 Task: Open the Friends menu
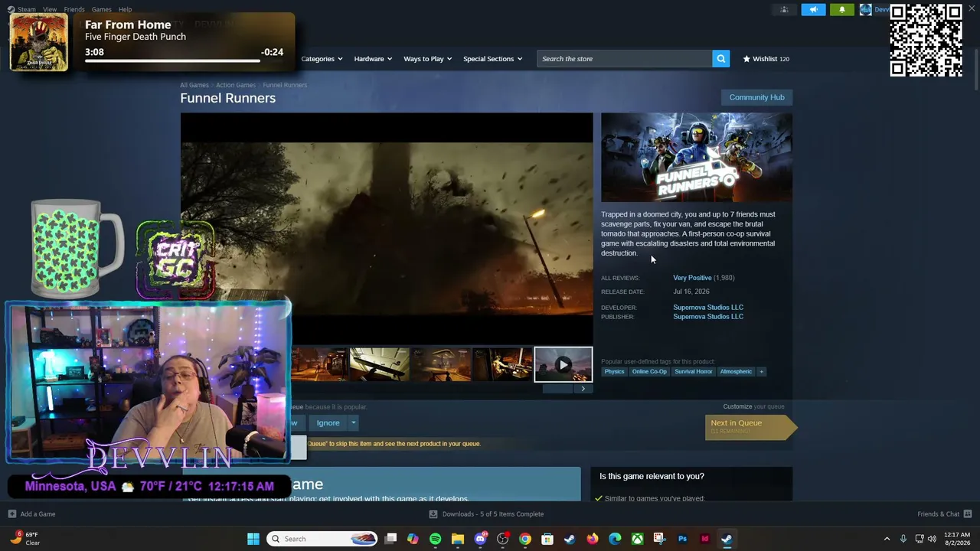(74, 9)
